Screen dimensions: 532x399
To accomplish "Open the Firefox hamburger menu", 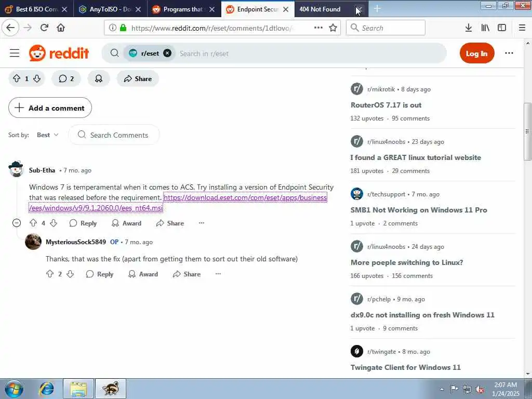I will 522,28.
